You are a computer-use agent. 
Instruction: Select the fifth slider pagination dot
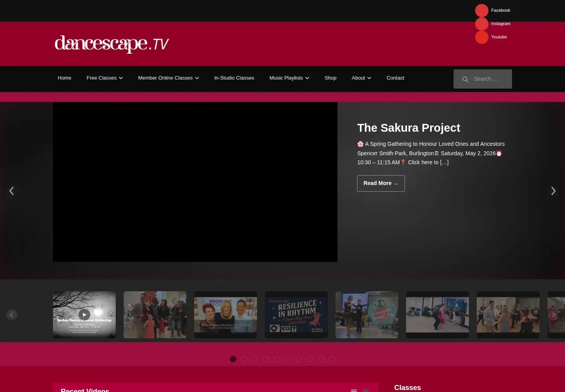coord(277,359)
